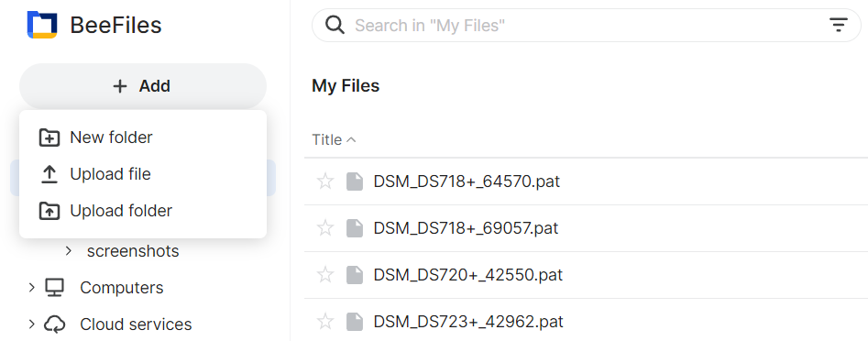This screenshot has width=868, height=341.
Task: Click the Upload file arrow icon
Action: click(49, 174)
